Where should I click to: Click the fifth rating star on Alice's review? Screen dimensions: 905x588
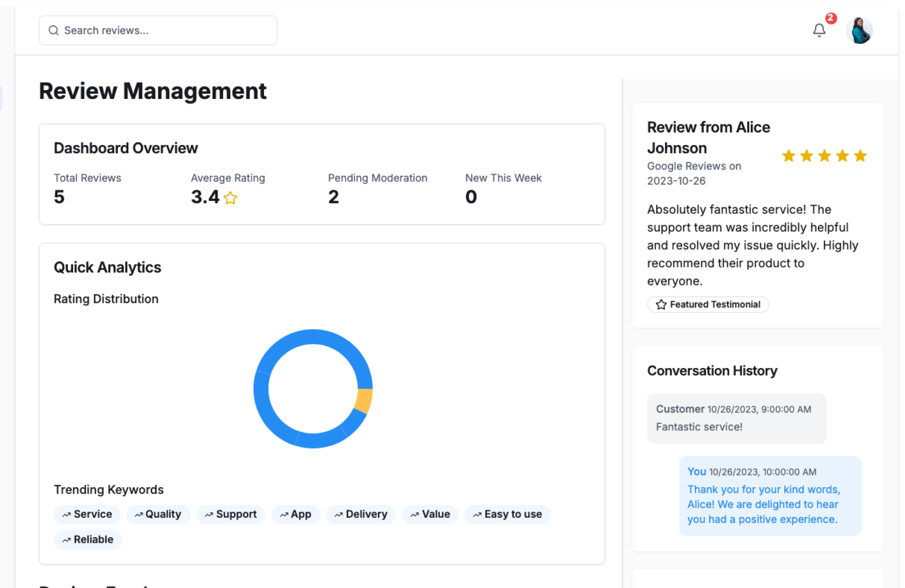(860, 156)
